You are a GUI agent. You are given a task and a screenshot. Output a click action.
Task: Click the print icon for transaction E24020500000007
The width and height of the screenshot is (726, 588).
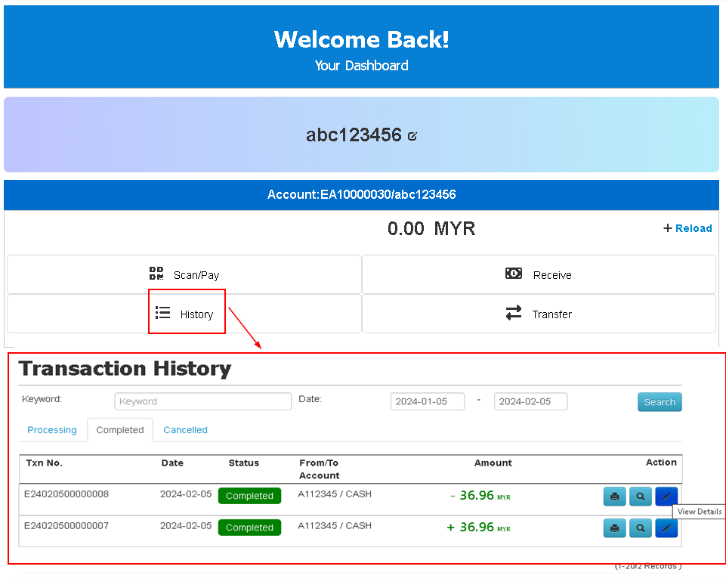(614, 528)
